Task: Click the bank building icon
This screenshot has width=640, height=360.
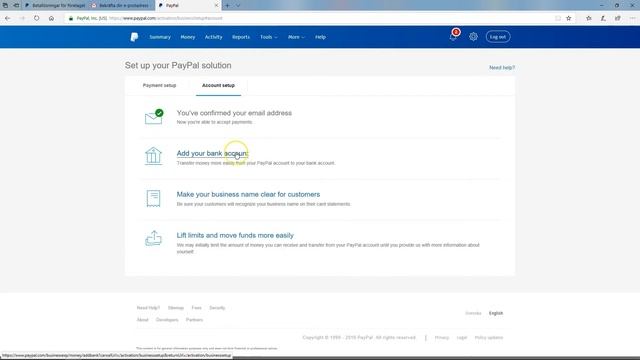Action: (x=153, y=156)
